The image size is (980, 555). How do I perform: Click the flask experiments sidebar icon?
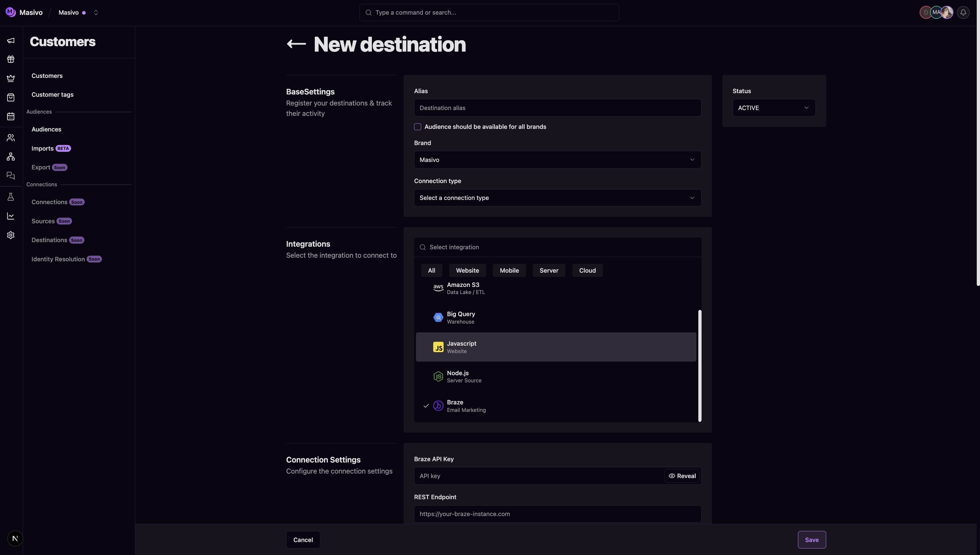point(11,197)
